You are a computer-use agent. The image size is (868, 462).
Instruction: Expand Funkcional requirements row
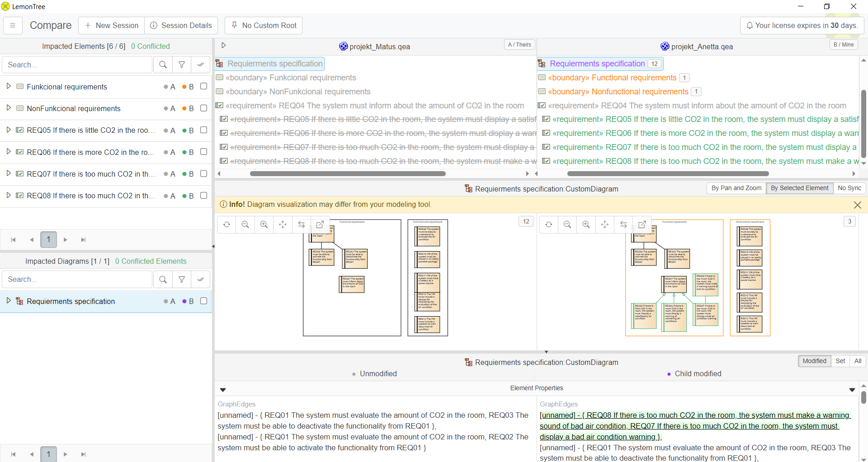coord(8,86)
